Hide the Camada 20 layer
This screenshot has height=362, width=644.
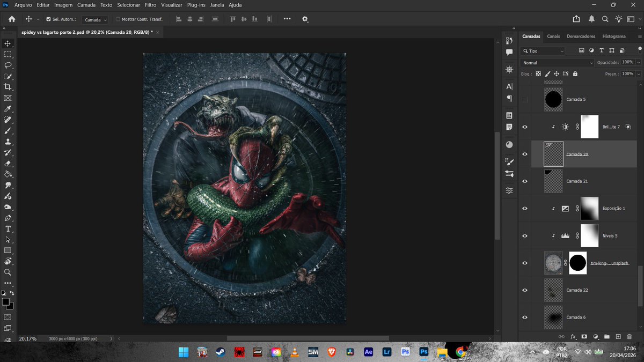525,154
